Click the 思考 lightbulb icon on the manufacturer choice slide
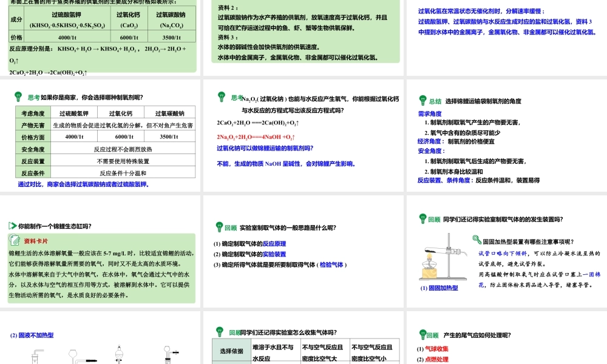 18,95
